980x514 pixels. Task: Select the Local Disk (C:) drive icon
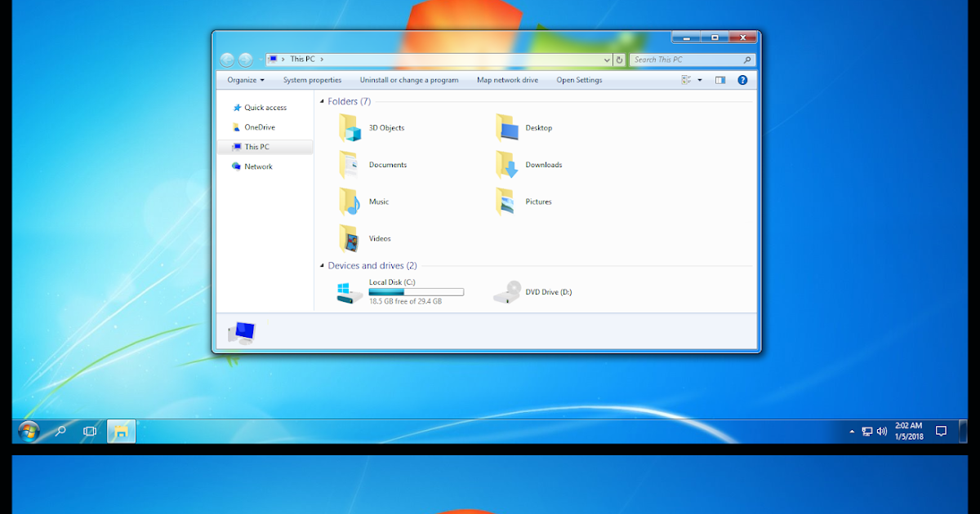[x=350, y=292]
